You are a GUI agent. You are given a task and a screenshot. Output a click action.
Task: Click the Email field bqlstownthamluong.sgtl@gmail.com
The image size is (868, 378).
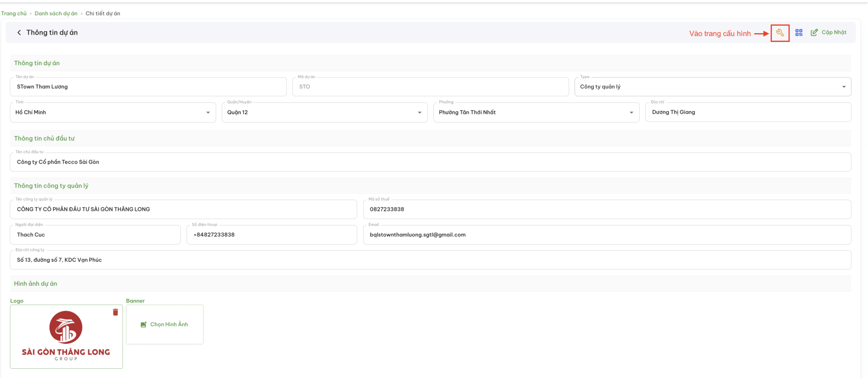(607, 235)
